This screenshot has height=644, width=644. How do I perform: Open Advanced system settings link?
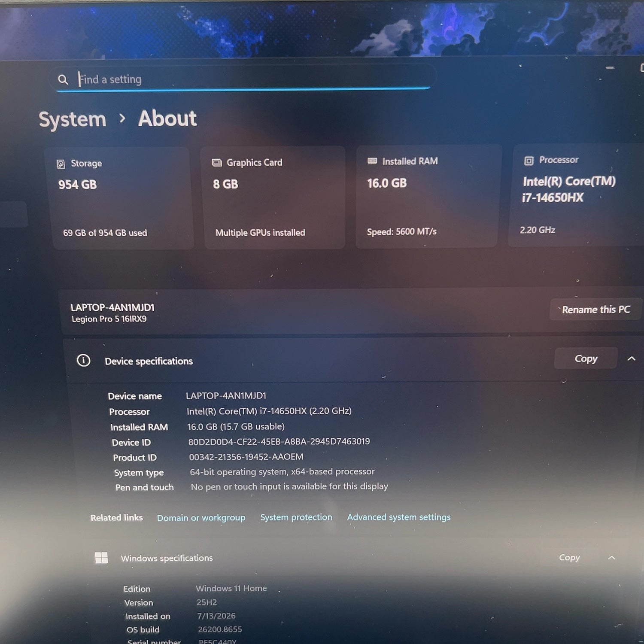399,517
